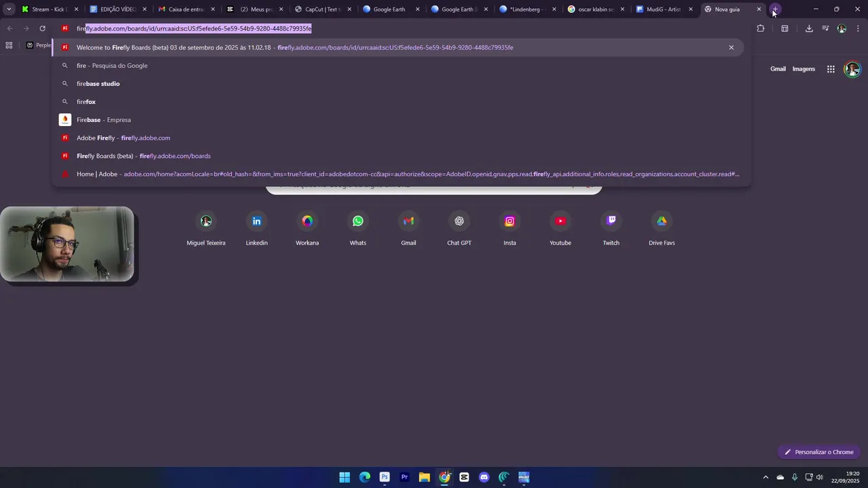Open the Insta shortcut
This screenshot has width=868, height=488.
coord(510,228)
